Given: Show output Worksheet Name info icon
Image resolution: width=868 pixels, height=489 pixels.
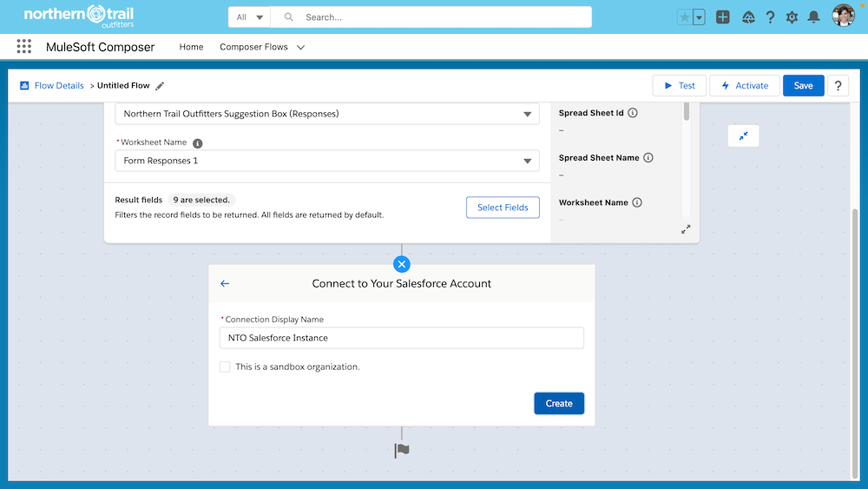Looking at the screenshot, I should (x=637, y=202).
